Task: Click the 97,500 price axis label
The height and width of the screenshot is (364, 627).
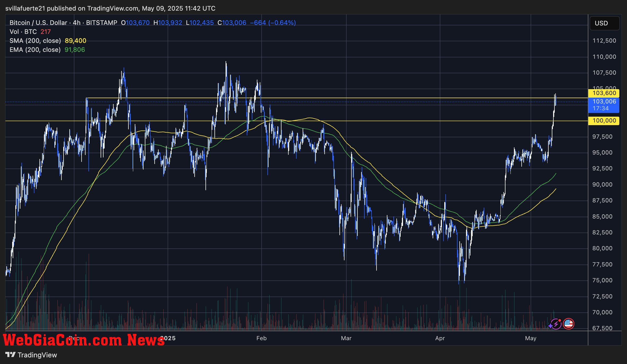Action: (x=602, y=137)
